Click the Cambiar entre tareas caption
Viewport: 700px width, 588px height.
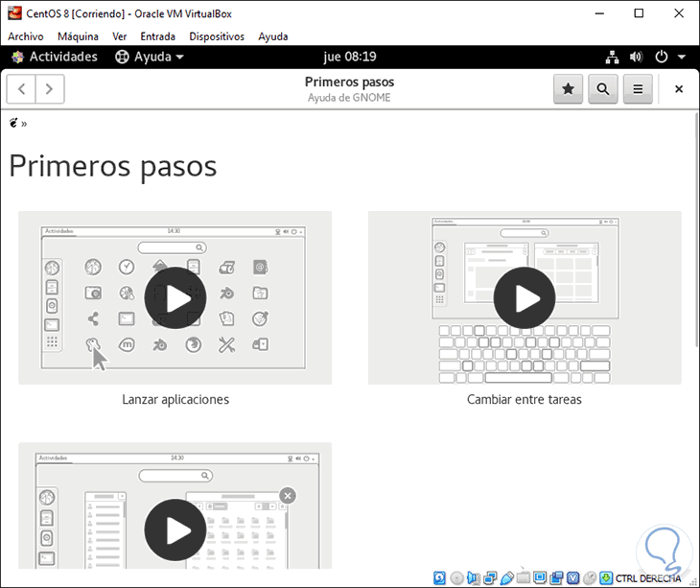click(525, 399)
